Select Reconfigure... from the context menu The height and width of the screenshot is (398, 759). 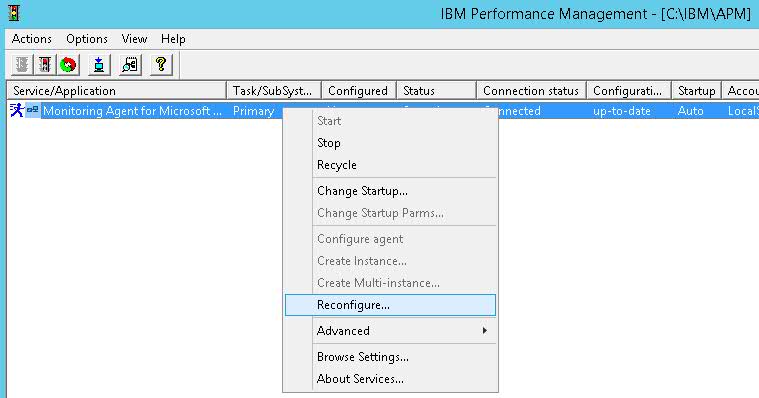[x=390, y=305]
